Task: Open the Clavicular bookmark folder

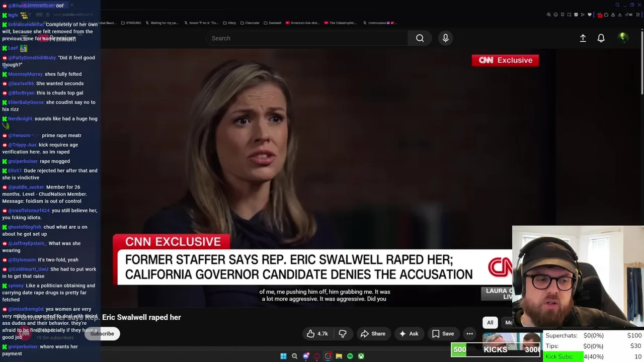Action: [x=250, y=23]
